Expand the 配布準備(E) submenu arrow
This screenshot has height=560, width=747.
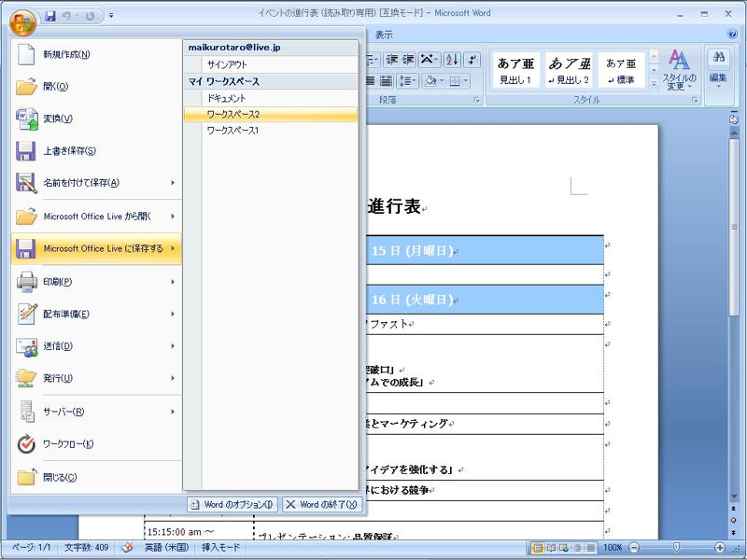tap(173, 314)
